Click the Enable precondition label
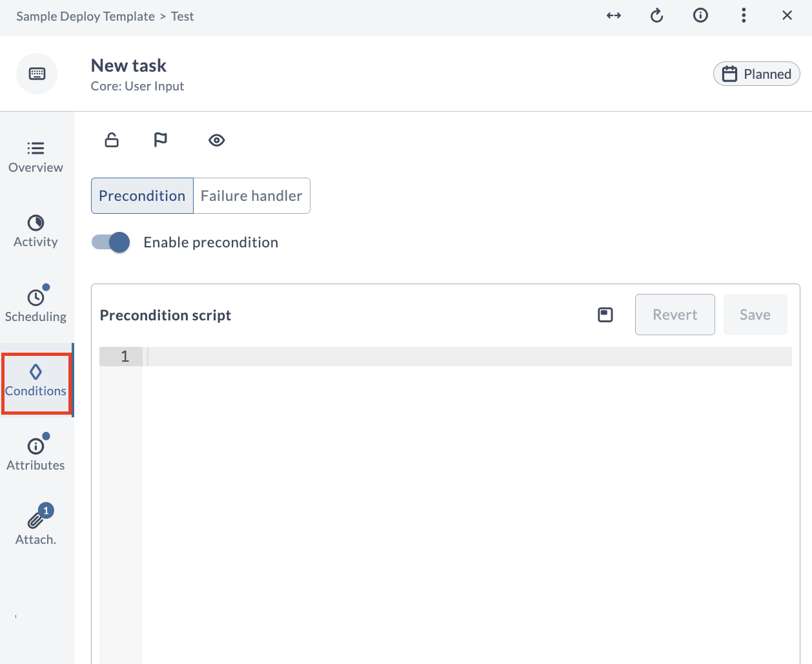This screenshot has width=812, height=664. tap(210, 242)
